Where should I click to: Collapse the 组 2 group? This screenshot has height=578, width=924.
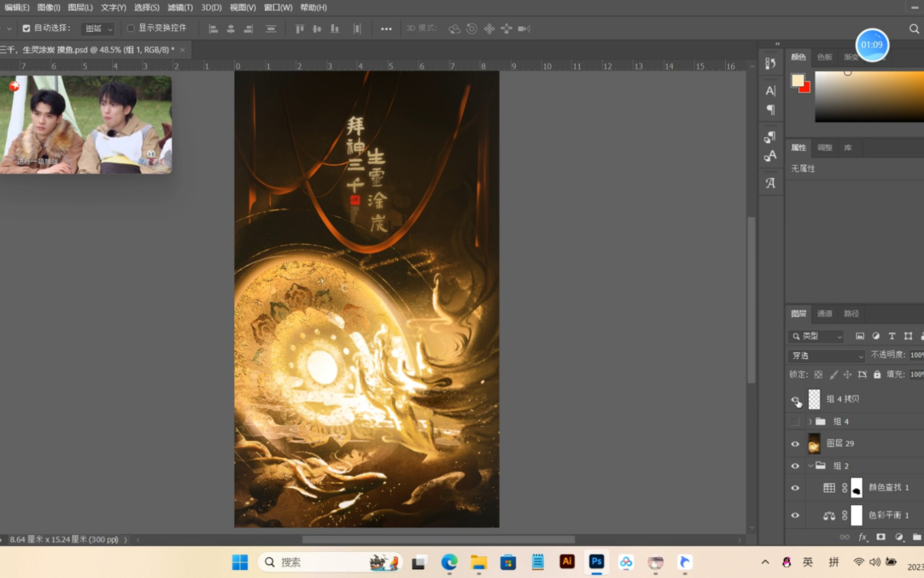(x=810, y=466)
